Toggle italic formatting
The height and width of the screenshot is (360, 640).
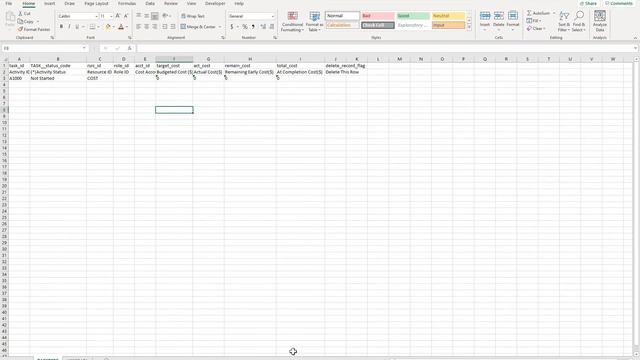[x=69, y=27]
